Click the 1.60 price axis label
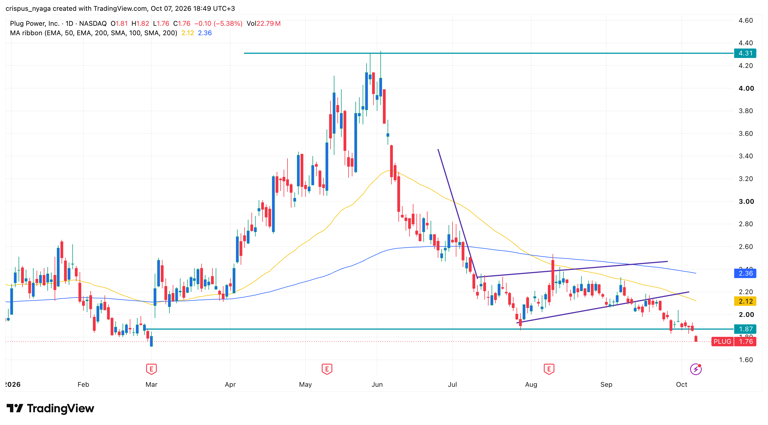 click(x=746, y=359)
